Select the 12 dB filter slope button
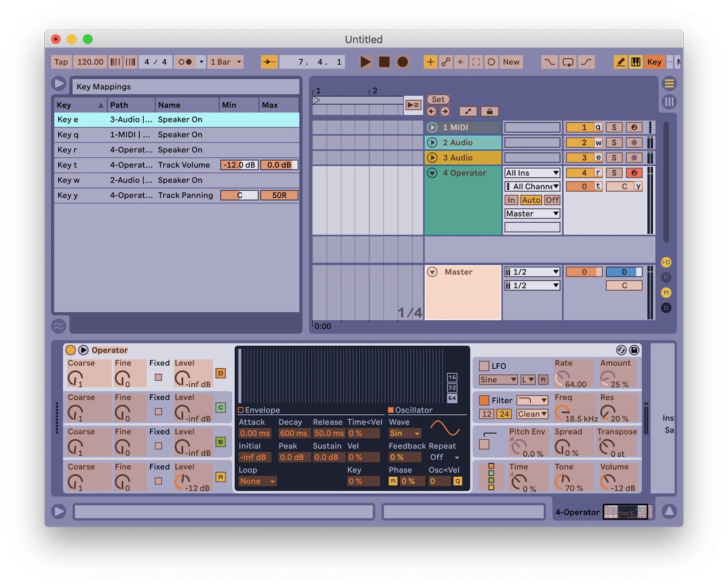Viewport: 728px width, 586px height. click(487, 414)
